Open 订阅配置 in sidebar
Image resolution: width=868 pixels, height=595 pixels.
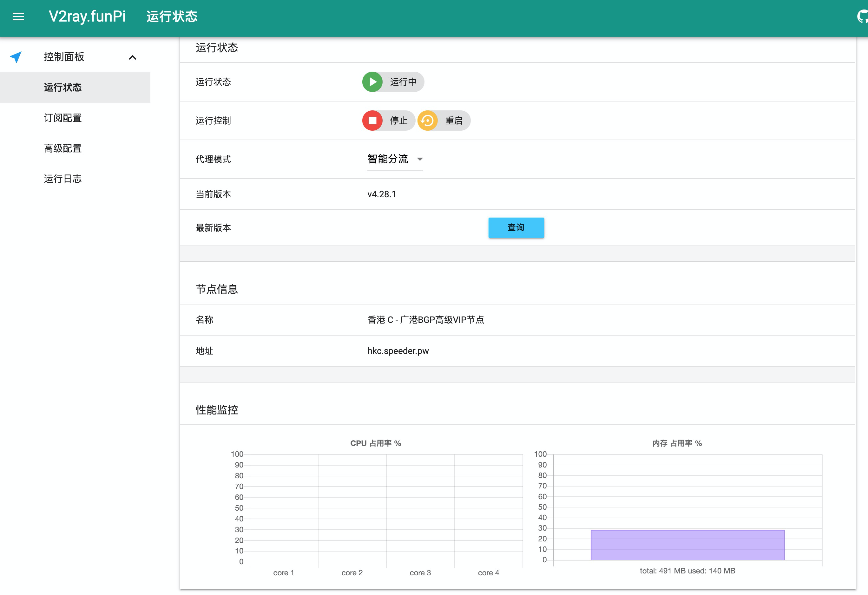[63, 118]
